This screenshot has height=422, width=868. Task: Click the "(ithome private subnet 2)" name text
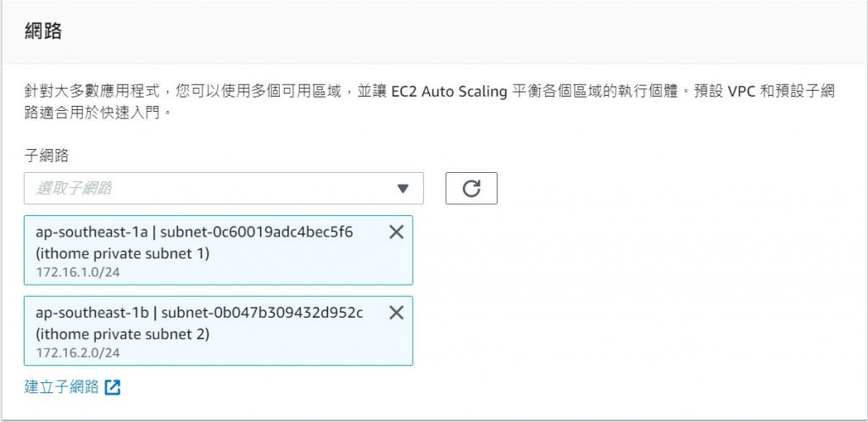click(x=122, y=335)
